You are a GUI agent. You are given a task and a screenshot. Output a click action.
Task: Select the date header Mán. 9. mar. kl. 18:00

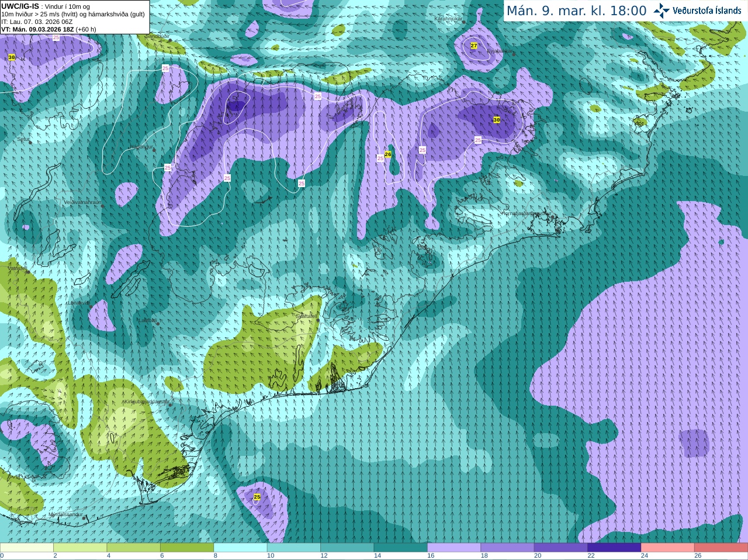[x=576, y=11]
